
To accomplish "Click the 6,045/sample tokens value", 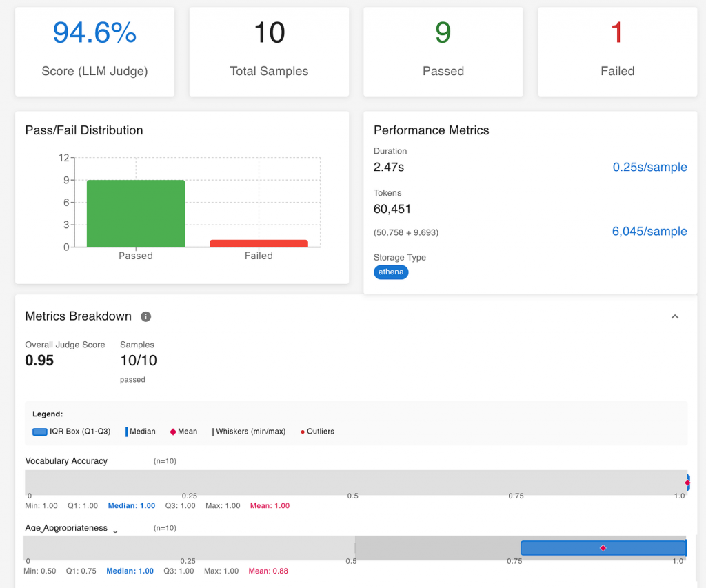I will pyautogui.click(x=649, y=231).
